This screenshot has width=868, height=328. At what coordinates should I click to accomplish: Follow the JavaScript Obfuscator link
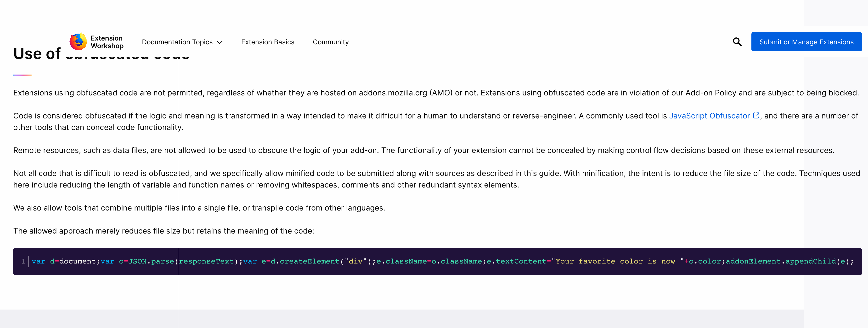[709, 116]
